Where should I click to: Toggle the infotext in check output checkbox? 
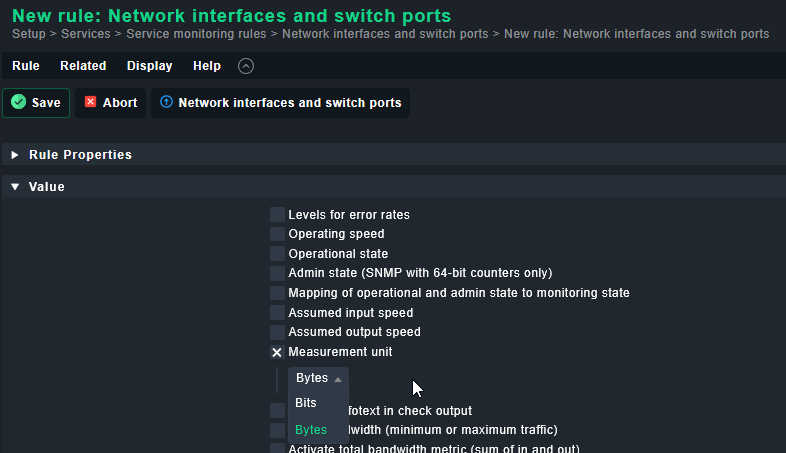pyautogui.click(x=277, y=410)
